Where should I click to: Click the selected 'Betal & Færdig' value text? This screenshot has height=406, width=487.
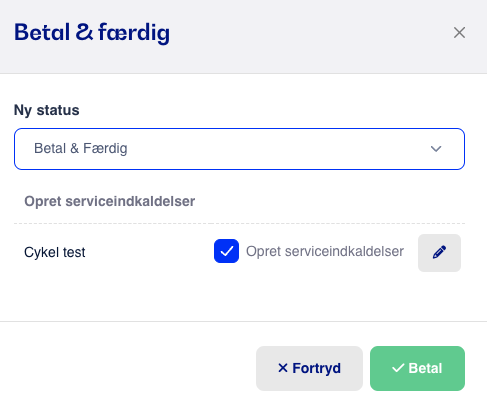pyautogui.click(x=81, y=148)
